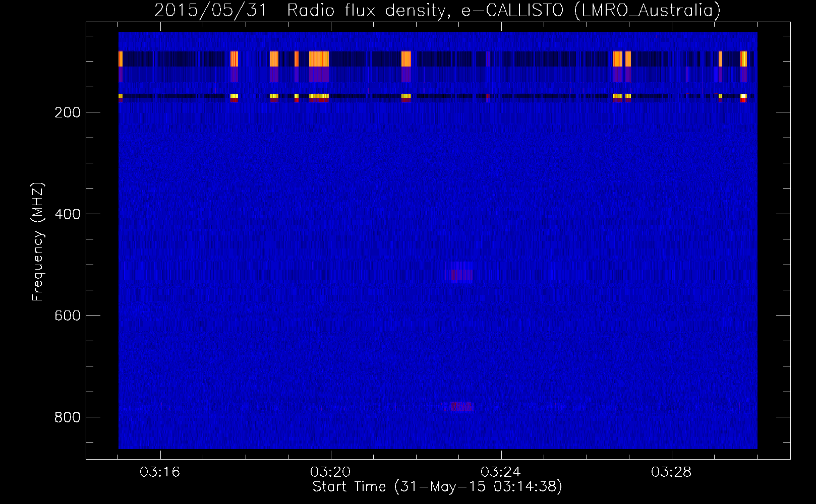Click the red burst near 520 MHz
This screenshot has height=504, width=816.
pyautogui.click(x=462, y=275)
